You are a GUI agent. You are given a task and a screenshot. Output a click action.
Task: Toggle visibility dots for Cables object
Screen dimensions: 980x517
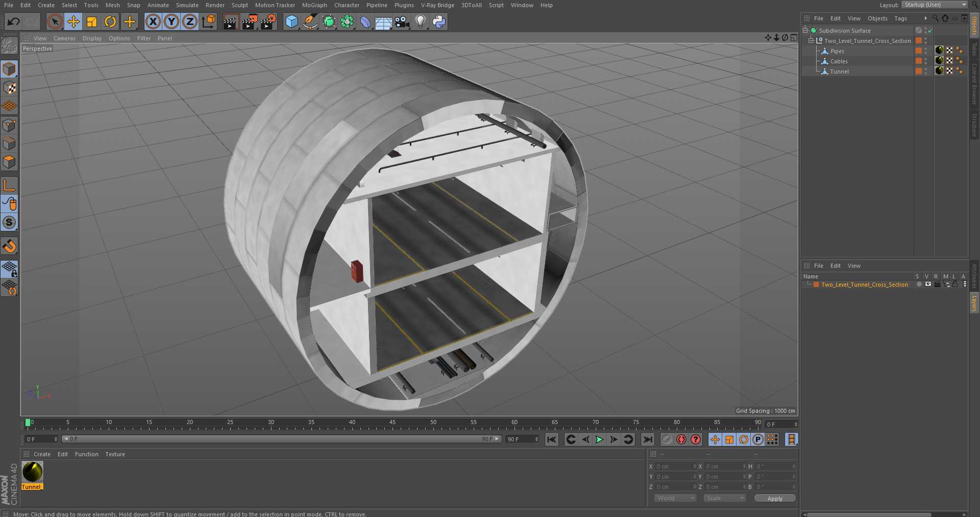click(x=926, y=61)
